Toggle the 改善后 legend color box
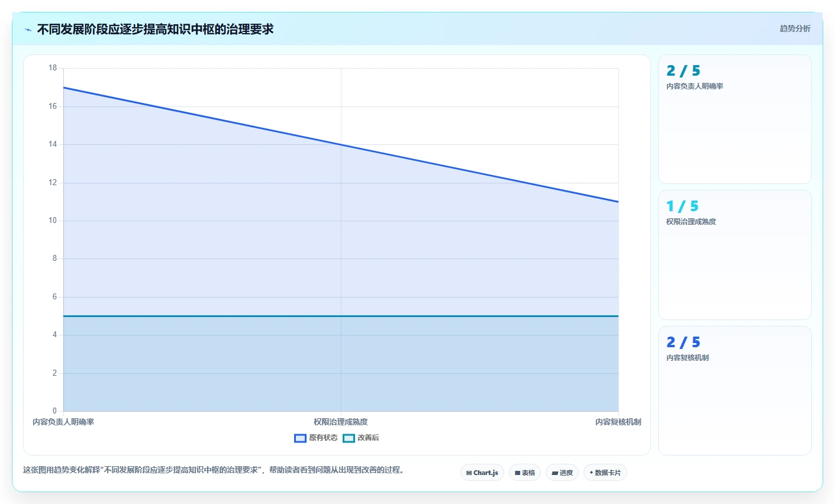Image resolution: width=835 pixels, height=504 pixels. click(x=349, y=438)
